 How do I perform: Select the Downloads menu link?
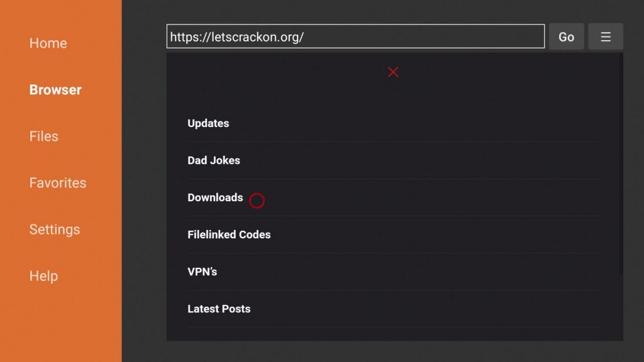215,197
